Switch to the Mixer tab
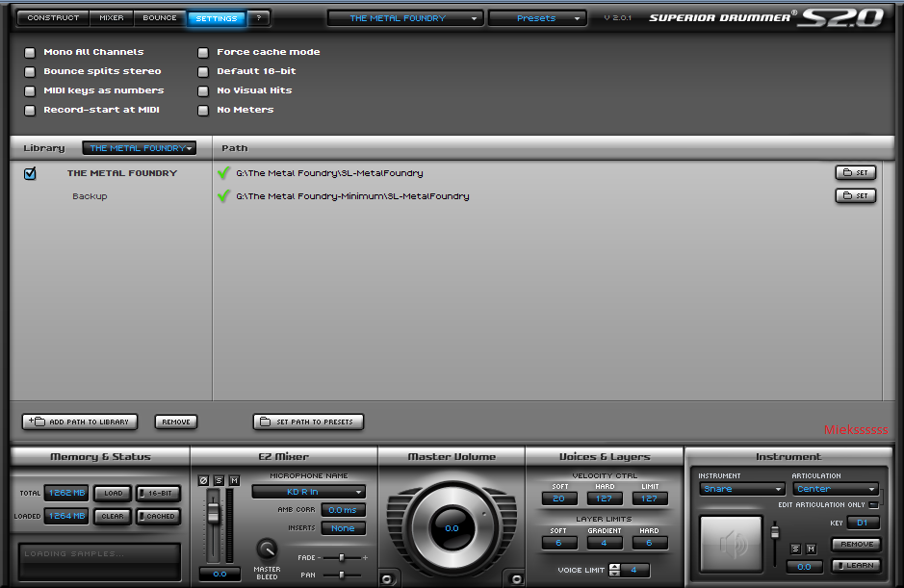Viewport: 904px width, 588px height. point(112,18)
